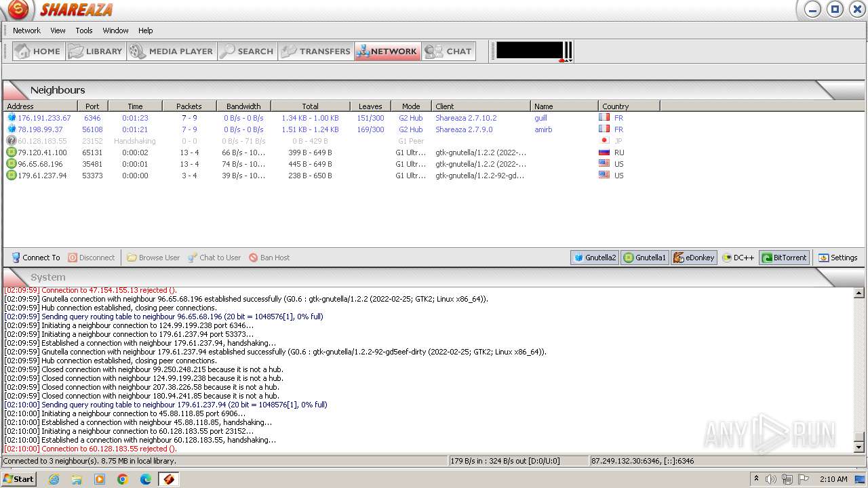Click the Shareaza logo icon
Screen dimensions: 868x488
click(18, 9)
